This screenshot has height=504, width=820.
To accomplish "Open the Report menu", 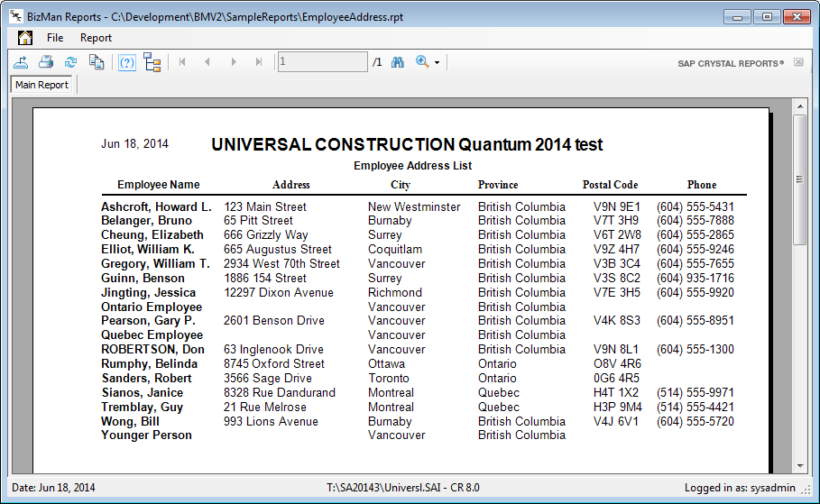I will 96,38.
